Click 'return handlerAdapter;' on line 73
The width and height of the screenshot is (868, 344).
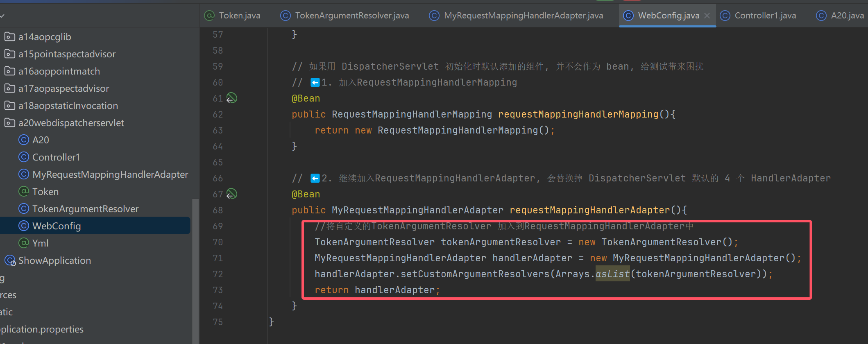(x=377, y=290)
